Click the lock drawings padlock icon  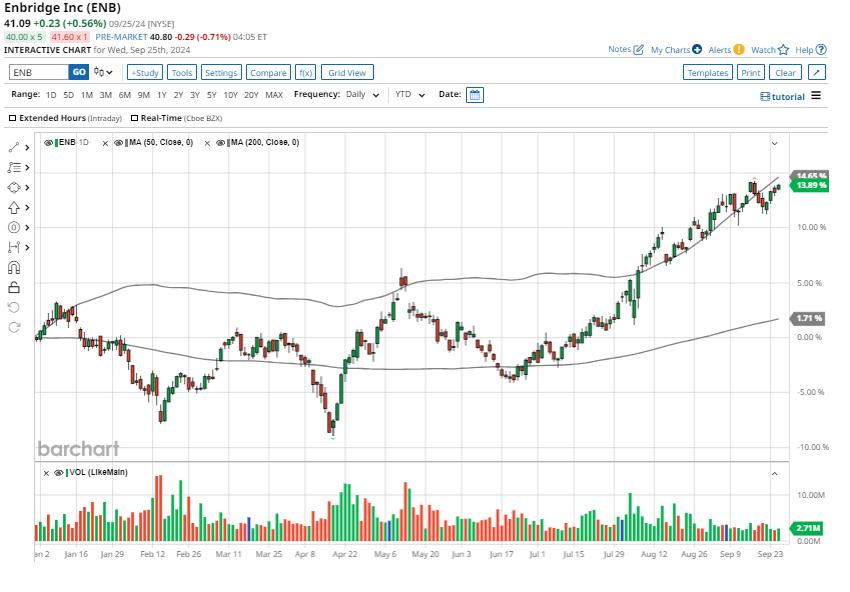pos(14,287)
